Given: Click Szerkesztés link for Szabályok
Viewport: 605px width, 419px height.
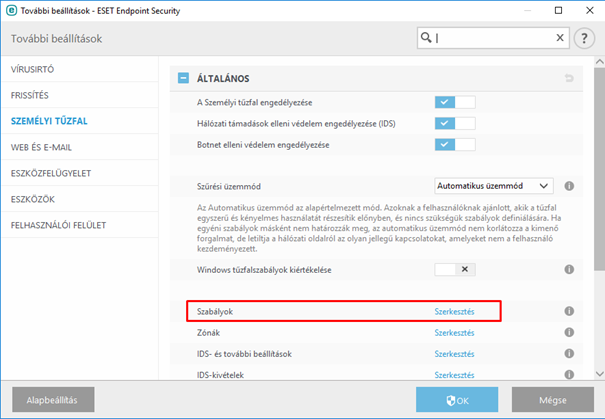Looking at the screenshot, I should click(x=454, y=312).
